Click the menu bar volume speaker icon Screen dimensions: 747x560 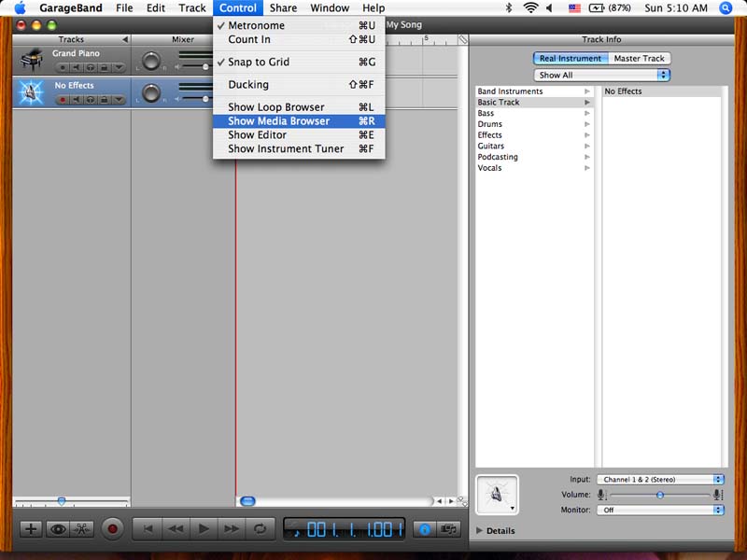click(x=549, y=8)
